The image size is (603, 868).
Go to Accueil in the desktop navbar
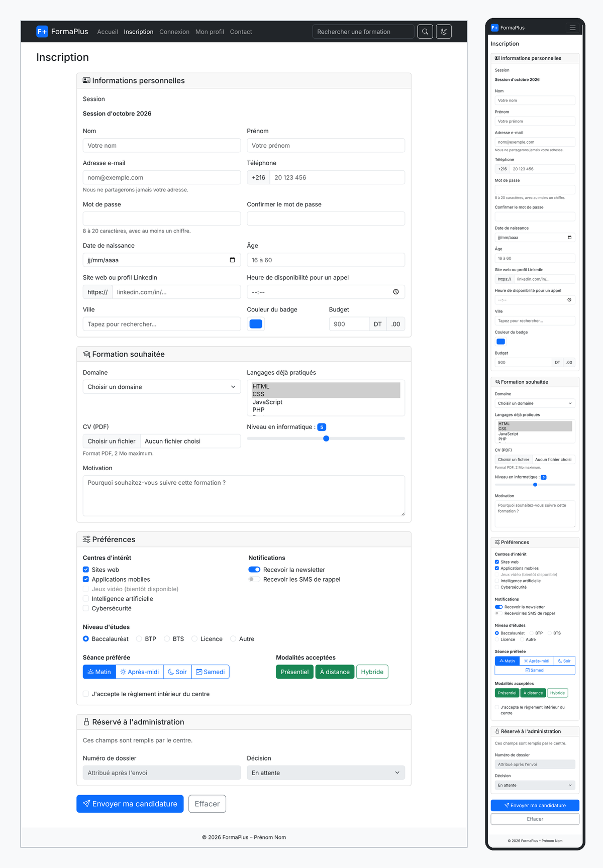pyautogui.click(x=108, y=32)
